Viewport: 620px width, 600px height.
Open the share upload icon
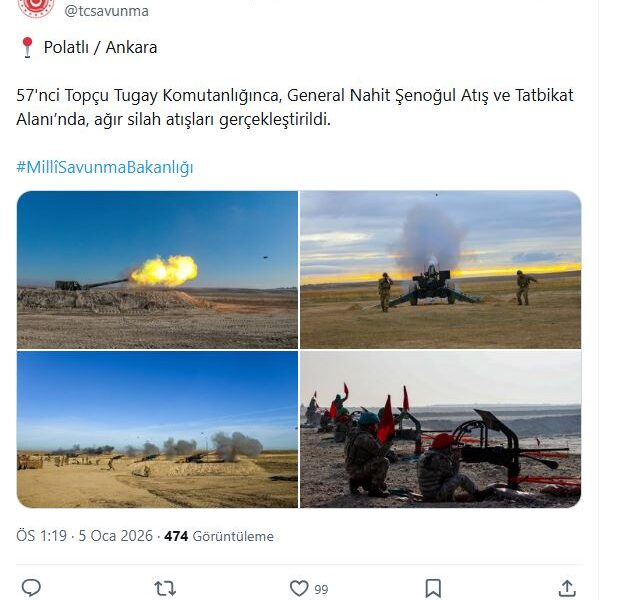(x=567, y=588)
